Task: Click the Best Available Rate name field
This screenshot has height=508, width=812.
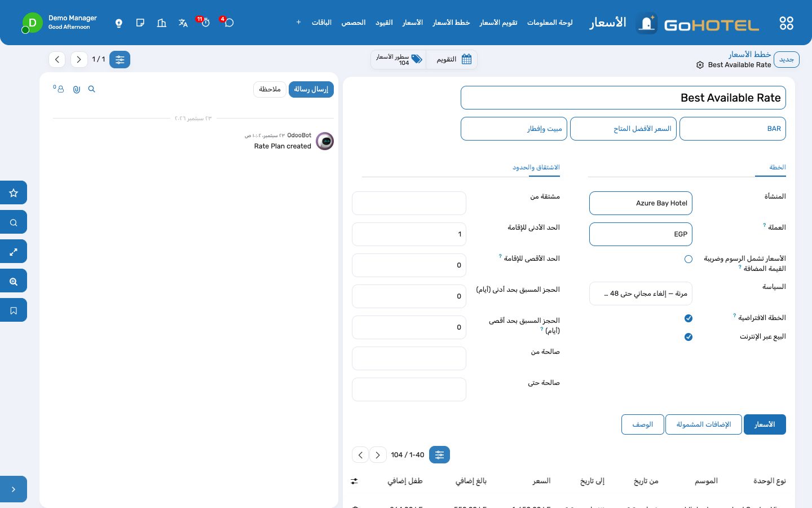Action: [x=623, y=98]
